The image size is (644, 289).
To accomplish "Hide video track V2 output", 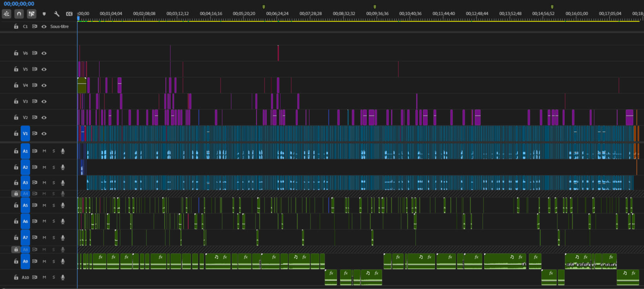I will pos(44,117).
